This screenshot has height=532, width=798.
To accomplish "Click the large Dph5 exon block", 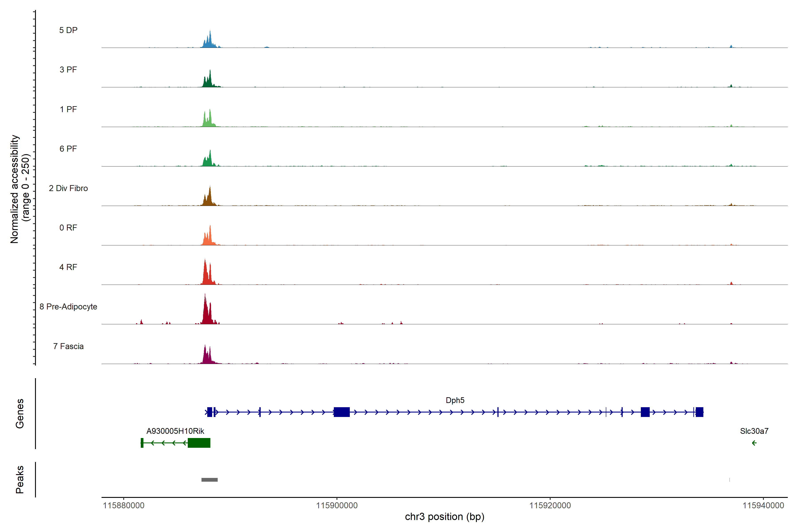I will [x=342, y=412].
